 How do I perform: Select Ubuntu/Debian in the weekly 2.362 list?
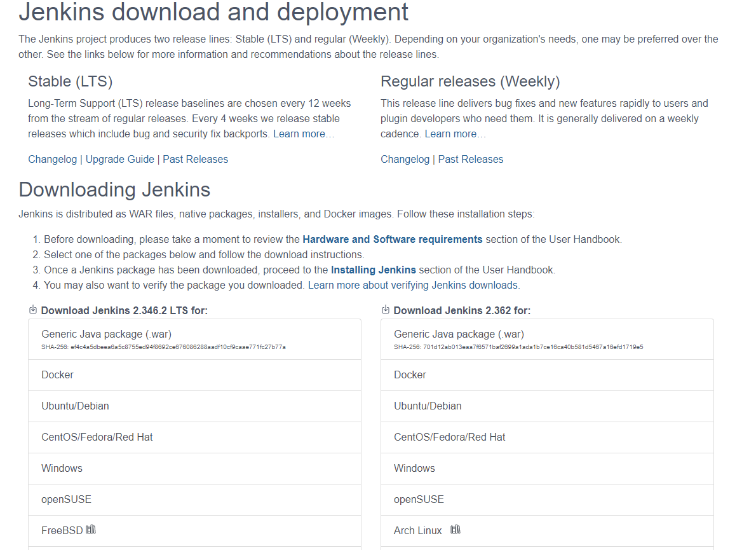[x=547, y=406]
